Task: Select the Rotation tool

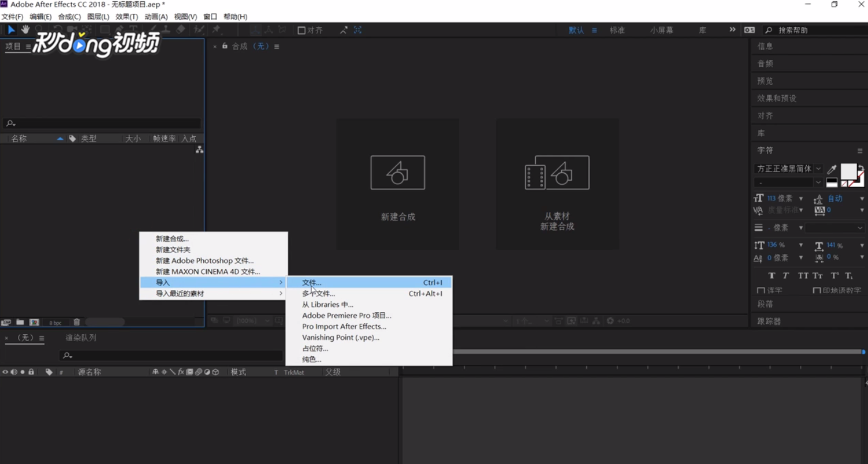Action: 58,29
